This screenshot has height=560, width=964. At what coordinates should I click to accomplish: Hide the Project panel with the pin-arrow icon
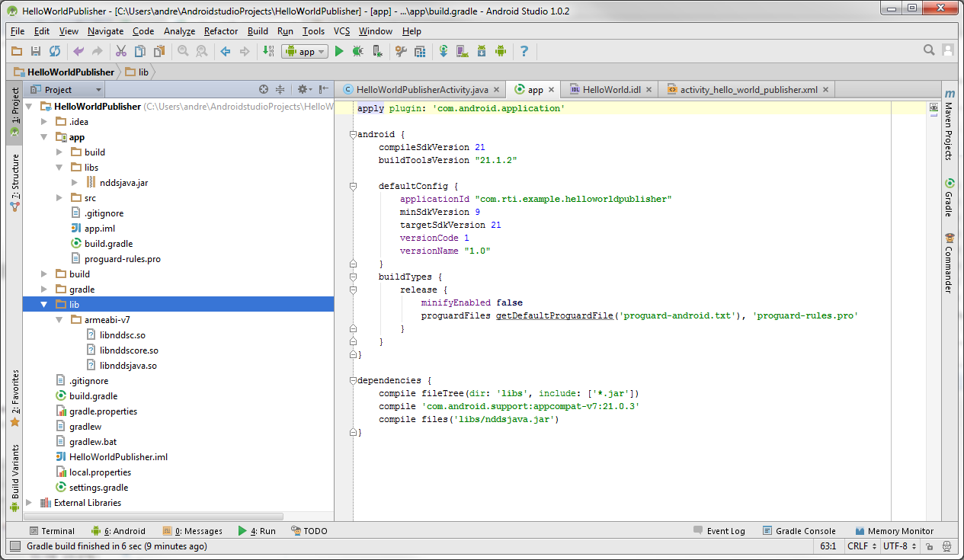coord(324,89)
